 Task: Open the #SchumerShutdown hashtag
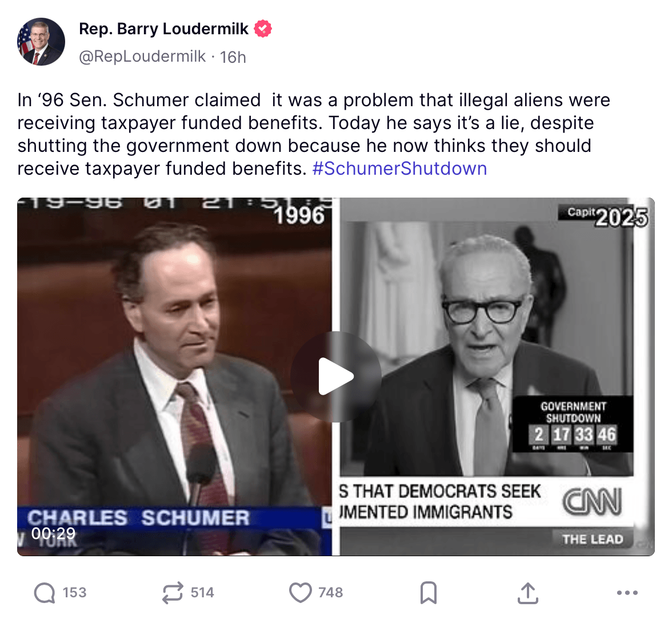click(400, 168)
